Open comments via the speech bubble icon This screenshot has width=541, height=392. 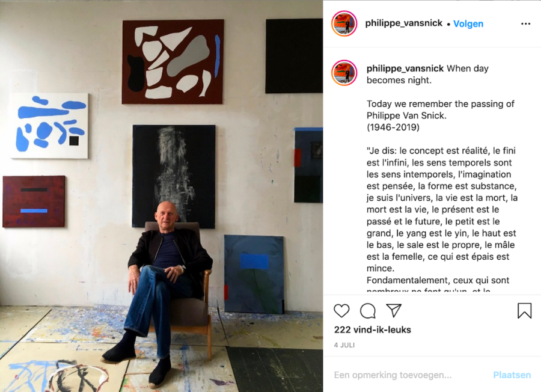coord(368,311)
